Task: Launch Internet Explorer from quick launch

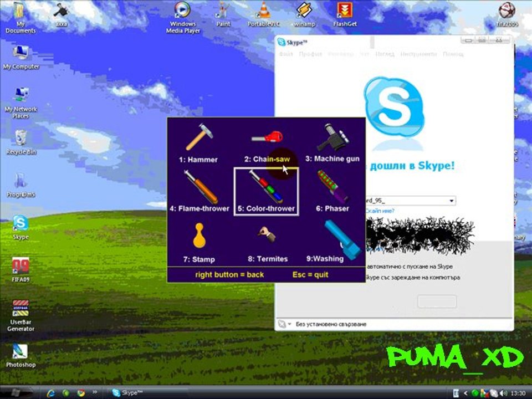Action: point(51,393)
